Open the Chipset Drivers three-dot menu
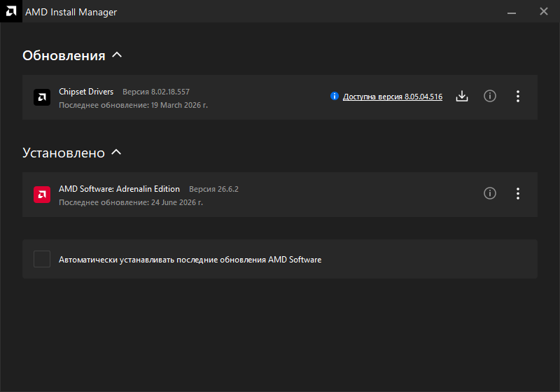The height and width of the screenshot is (392, 560). coord(518,97)
